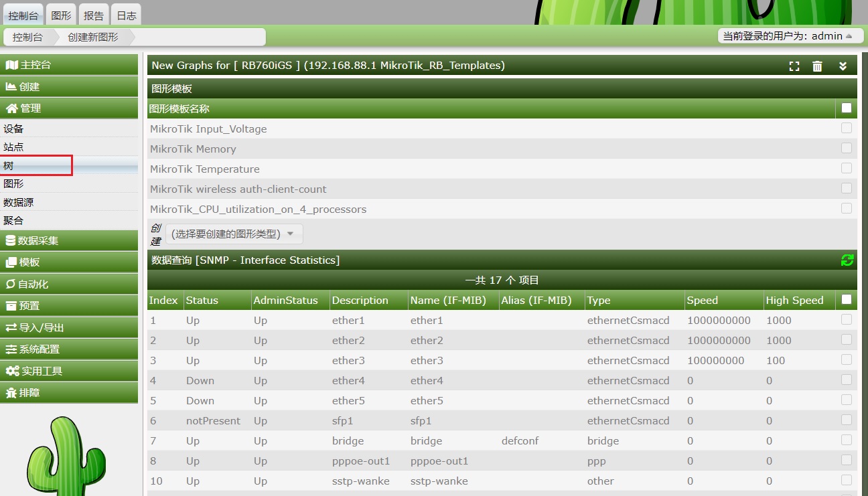Open the 主控台 section in the sidebar
This screenshot has width=868, height=496.
pyautogui.click(x=69, y=65)
